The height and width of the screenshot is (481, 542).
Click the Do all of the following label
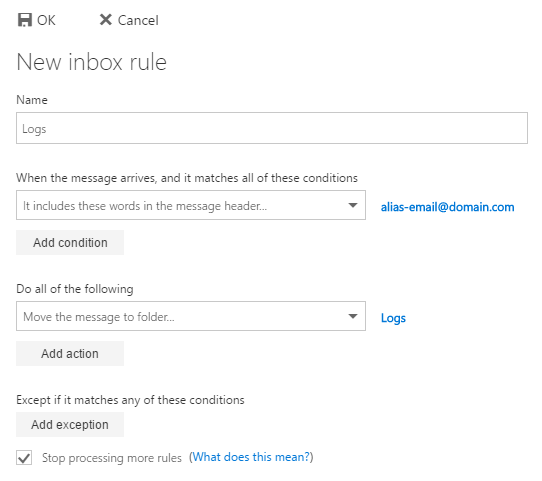tap(75, 289)
